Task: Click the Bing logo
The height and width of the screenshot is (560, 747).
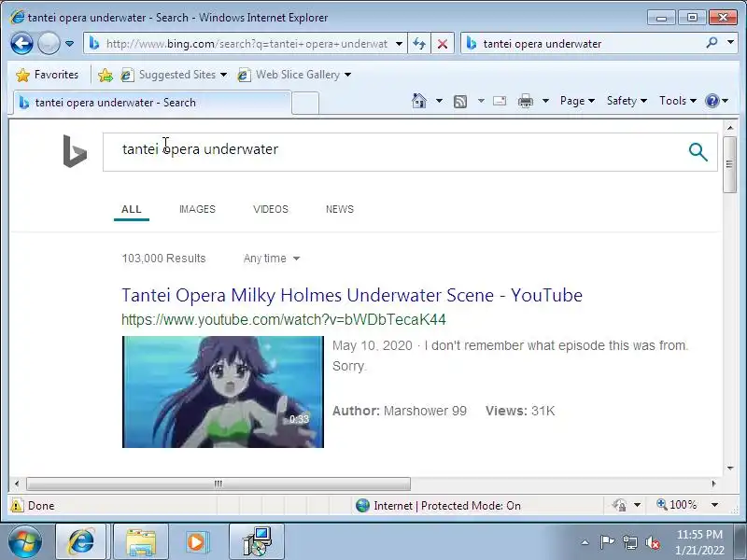Action: 75,151
